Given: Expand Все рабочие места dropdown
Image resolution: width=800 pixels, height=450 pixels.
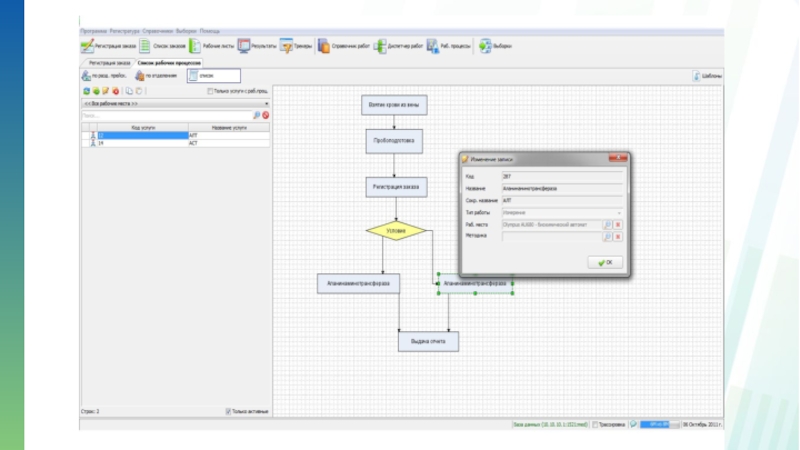Looking at the screenshot, I should (267, 103).
